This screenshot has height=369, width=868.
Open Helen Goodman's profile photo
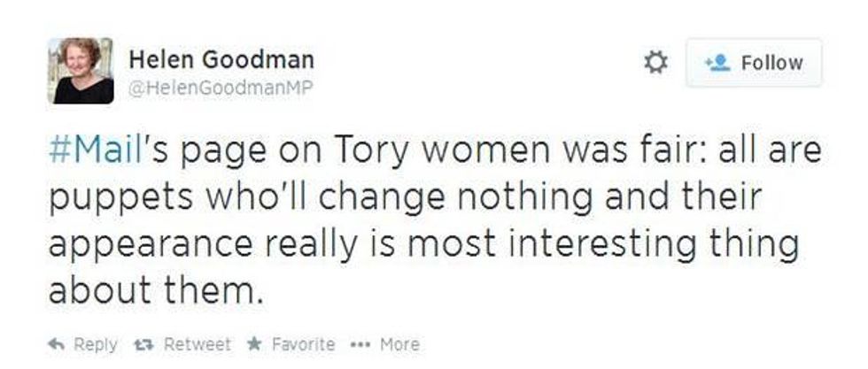pyautogui.click(x=81, y=71)
